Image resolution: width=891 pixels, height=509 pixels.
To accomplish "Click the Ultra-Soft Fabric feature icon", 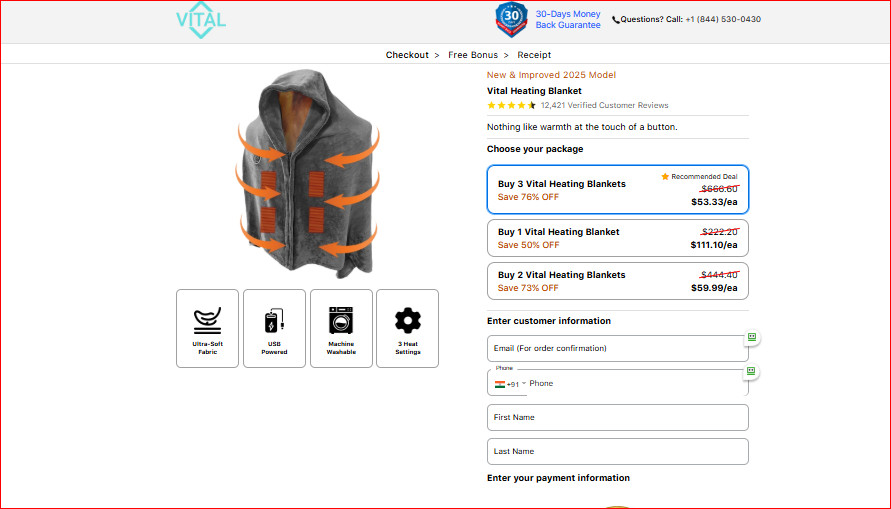I will [x=207, y=321].
